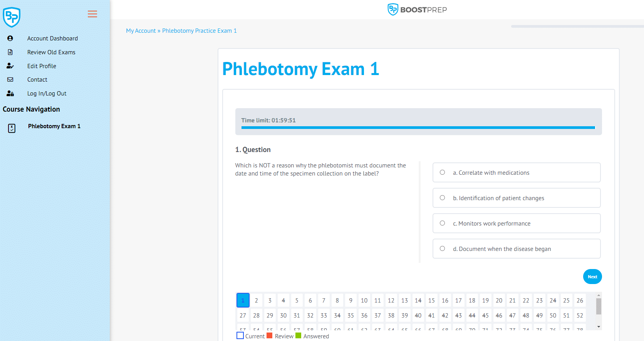Open the Account Dashboard menu item
The width and height of the screenshot is (644, 341).
click(52, 38)
